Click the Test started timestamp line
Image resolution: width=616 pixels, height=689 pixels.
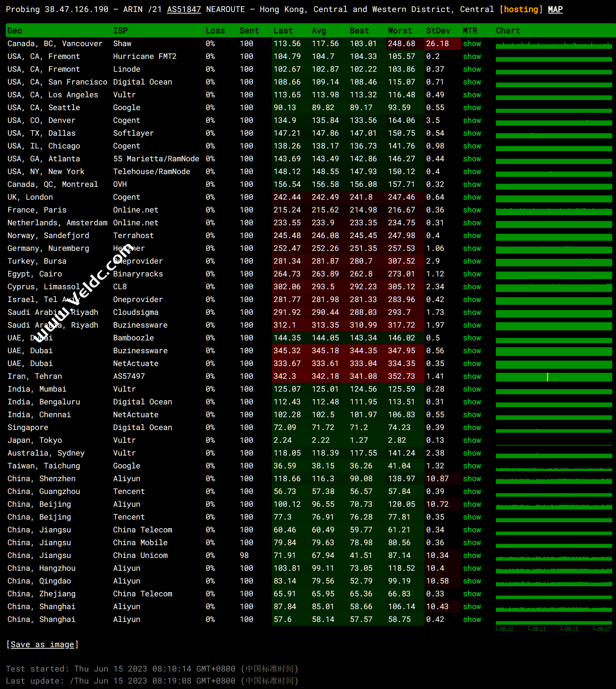[x=152, y=669]
